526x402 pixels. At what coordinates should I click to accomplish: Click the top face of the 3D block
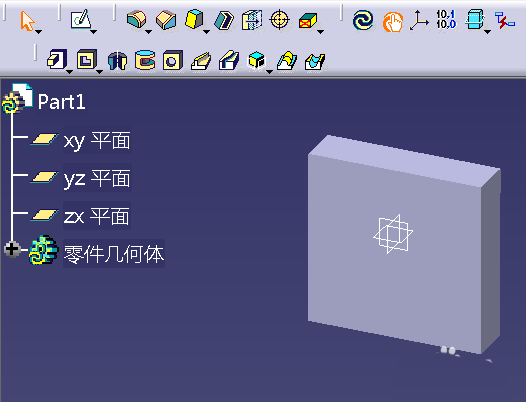point(404,160)
